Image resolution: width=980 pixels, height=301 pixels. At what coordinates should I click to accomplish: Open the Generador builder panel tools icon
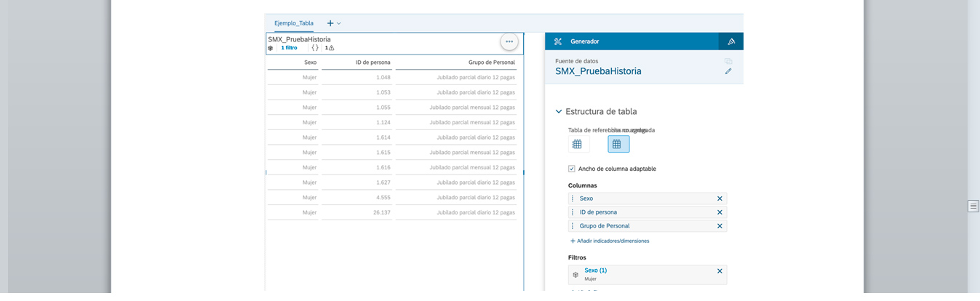[558, 41]
